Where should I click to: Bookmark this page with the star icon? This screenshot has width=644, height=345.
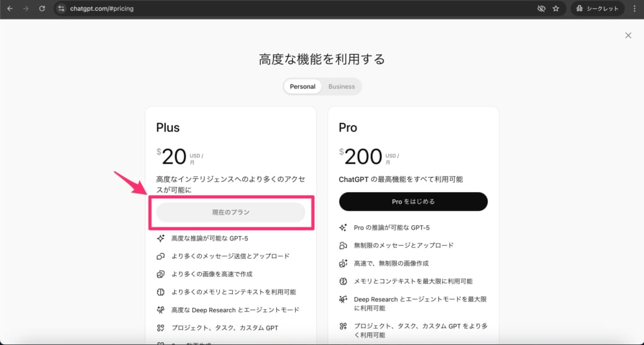tap(556, 9)
